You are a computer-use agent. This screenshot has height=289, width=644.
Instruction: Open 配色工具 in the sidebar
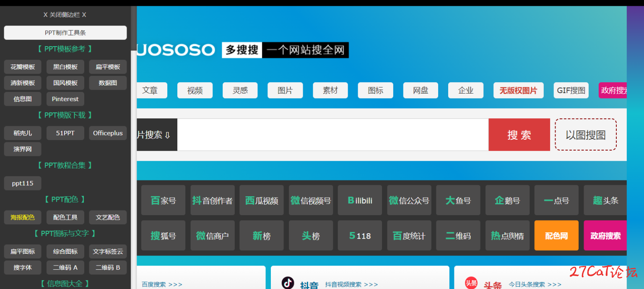coord(65,217)
